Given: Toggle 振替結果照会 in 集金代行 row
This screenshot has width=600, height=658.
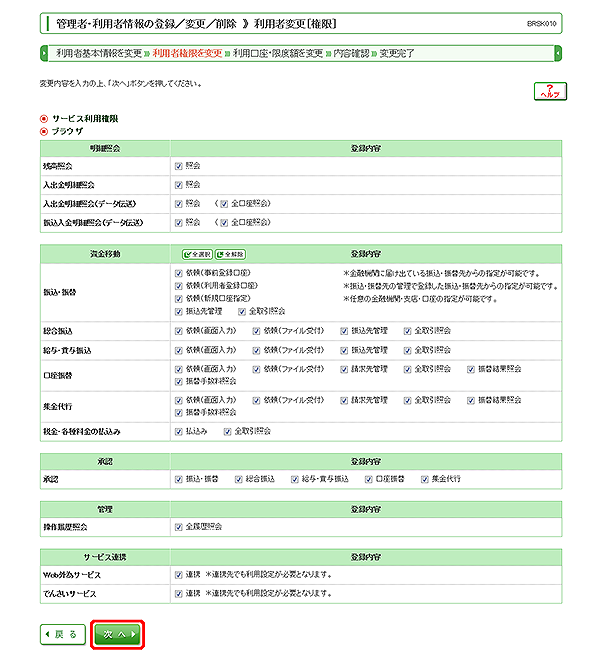Looking at the screenshot, I should click(x=471, y=400).
